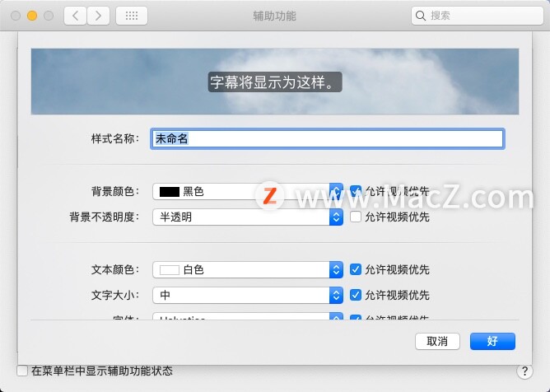550x392 pixels.
Task: Minimize the window with the yellow button
Action: pyautogui.click(x=32, y=16)
